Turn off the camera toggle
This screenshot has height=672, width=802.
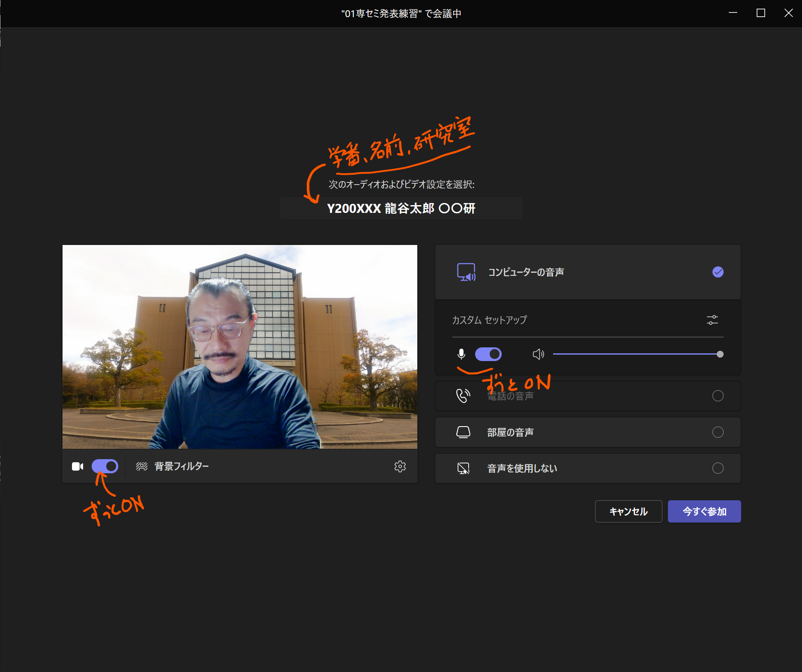105,466
